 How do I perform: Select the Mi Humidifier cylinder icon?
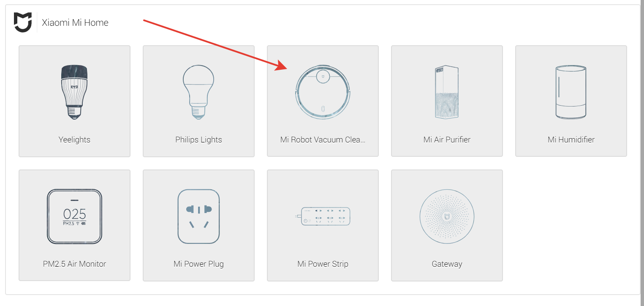point(571,92)
